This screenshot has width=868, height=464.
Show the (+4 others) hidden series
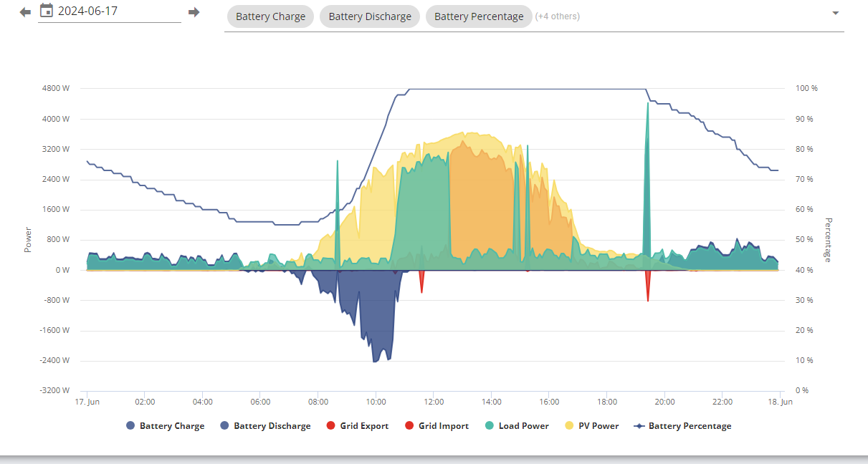(558, 16)
